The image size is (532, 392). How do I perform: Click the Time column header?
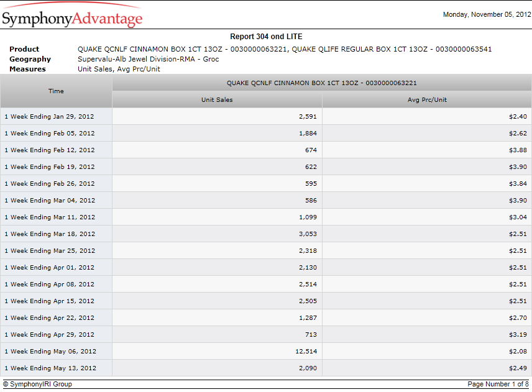[x=57, y=91]
